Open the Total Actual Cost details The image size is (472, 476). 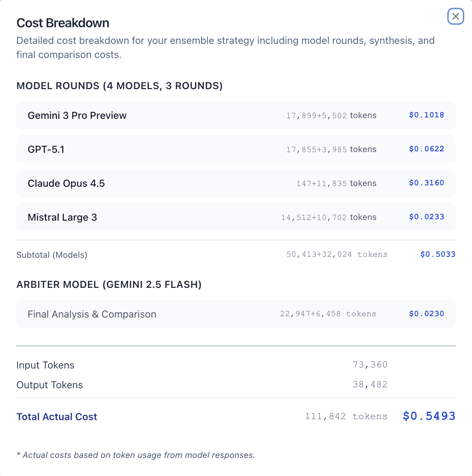57,417
